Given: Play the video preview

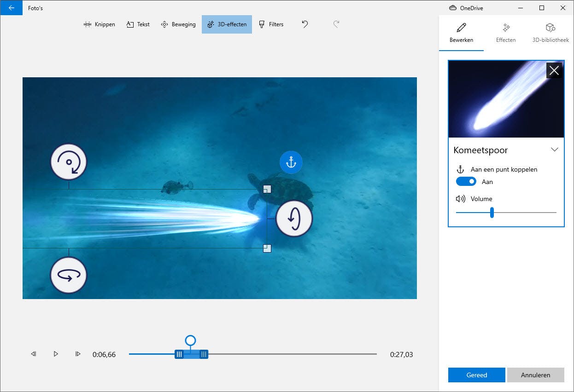Looking at the screenshot, I should (56, 354).
